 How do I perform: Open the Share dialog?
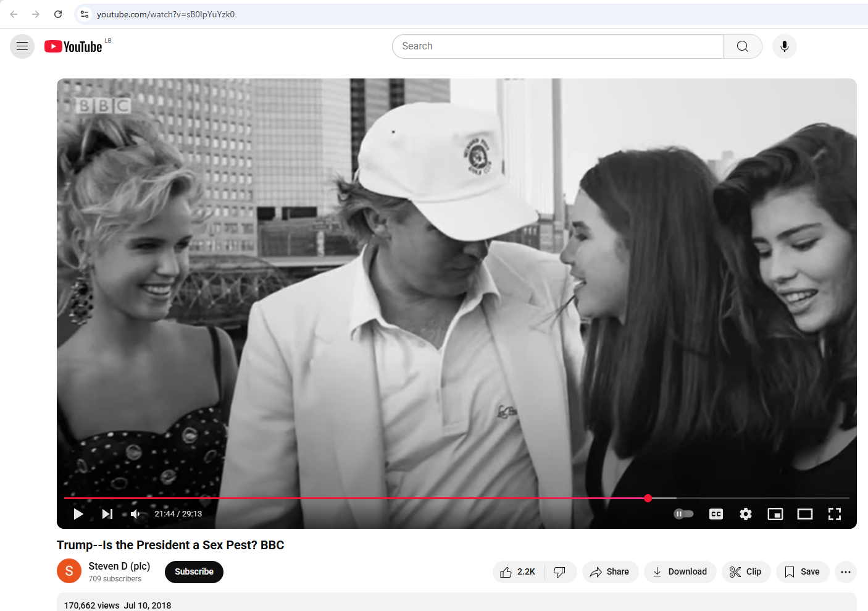[609, 572]
